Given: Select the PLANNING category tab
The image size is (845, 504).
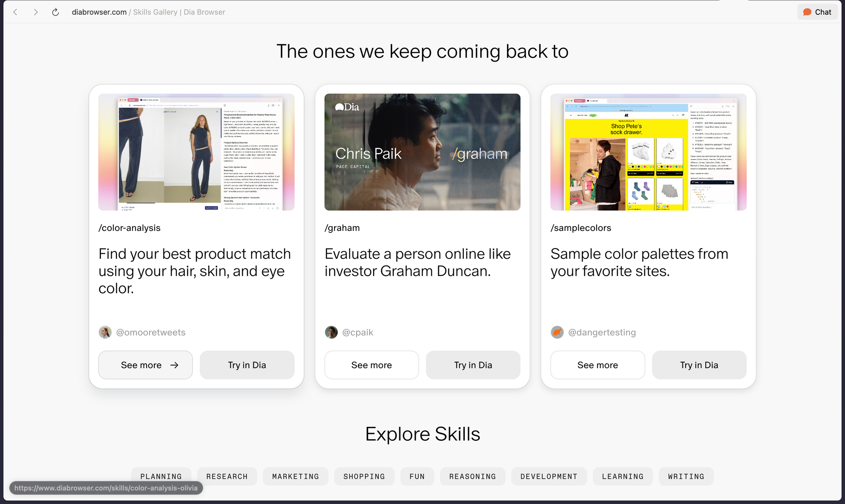Looking at the screenshot, I should 161,476.
